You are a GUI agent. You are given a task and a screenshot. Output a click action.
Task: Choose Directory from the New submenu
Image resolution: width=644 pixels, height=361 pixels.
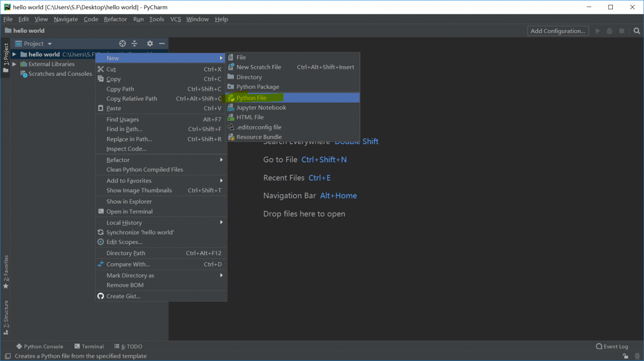[x=292, y=77]
